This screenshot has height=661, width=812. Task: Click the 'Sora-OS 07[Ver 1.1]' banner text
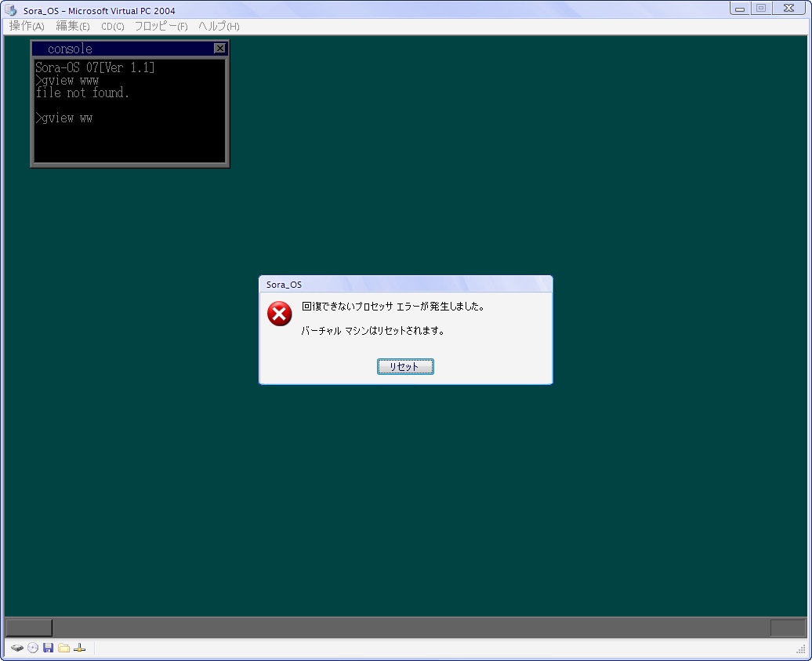(x=95, y=67)
